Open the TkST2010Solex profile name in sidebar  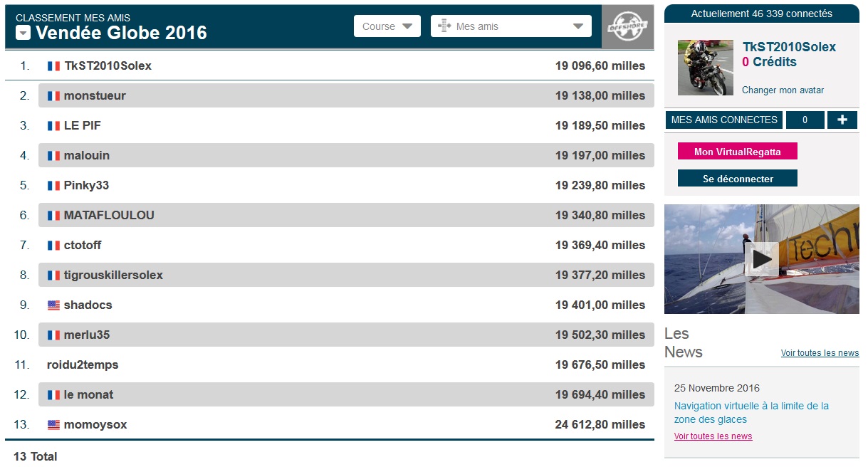pyautogui.click(x=789, y=47)
